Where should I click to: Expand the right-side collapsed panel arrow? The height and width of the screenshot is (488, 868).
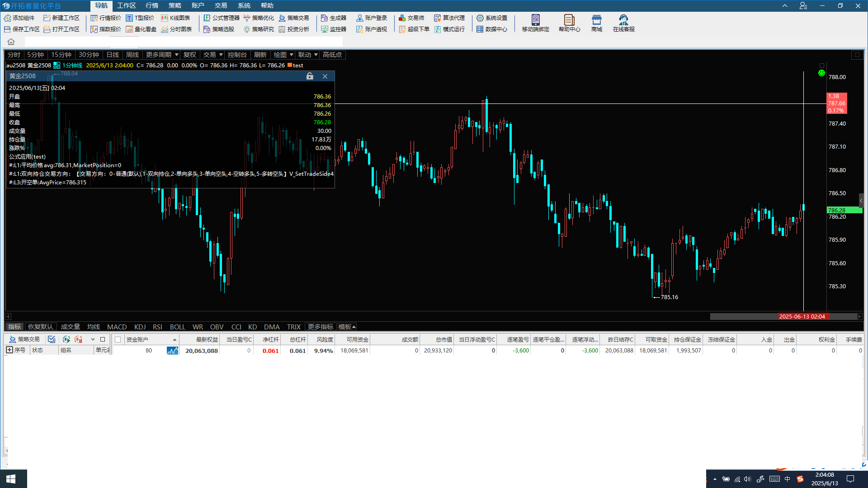point(861,201)
